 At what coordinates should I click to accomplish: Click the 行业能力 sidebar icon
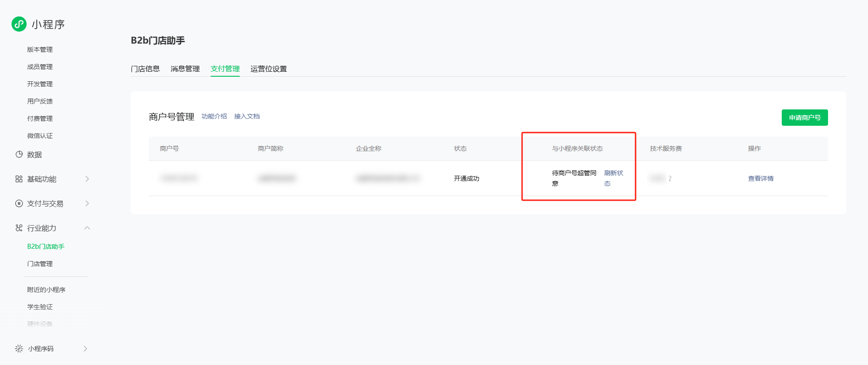pos(19,228)
